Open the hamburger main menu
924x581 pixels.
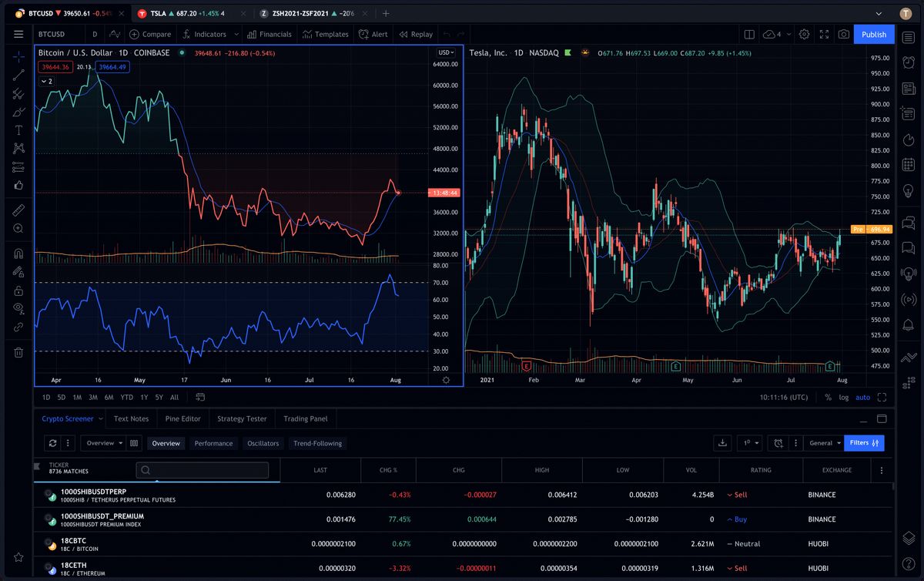pyautogui.click(x=18, y=34)
